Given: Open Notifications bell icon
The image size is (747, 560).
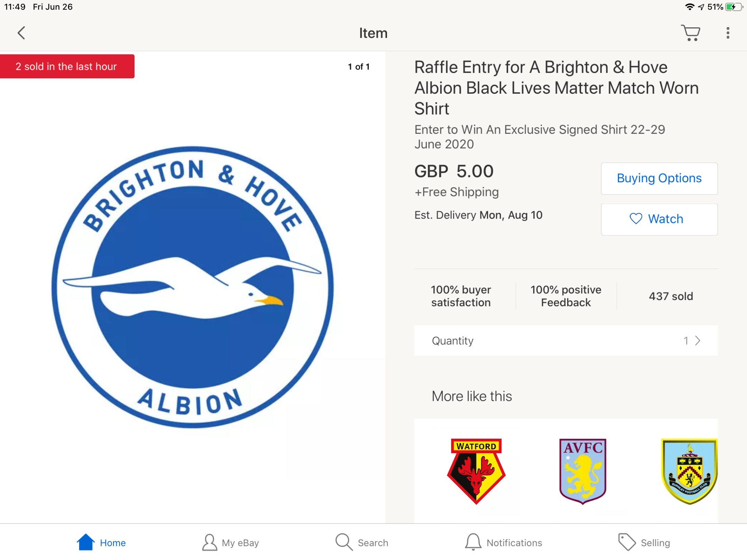Looking at the screenshot, I should click(473, 542).
